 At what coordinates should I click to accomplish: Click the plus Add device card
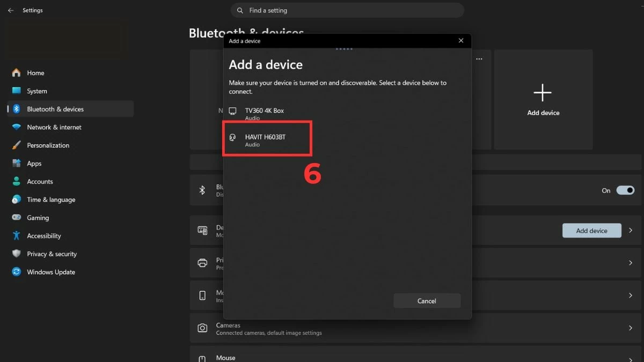point(543,99)
